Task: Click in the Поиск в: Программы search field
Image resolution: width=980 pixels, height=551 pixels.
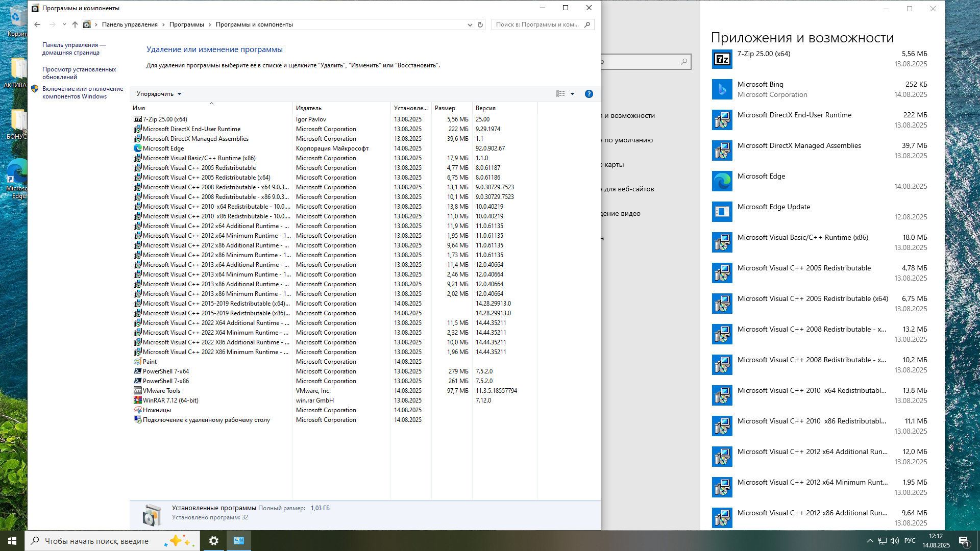Action: click(x=537, y=24)
